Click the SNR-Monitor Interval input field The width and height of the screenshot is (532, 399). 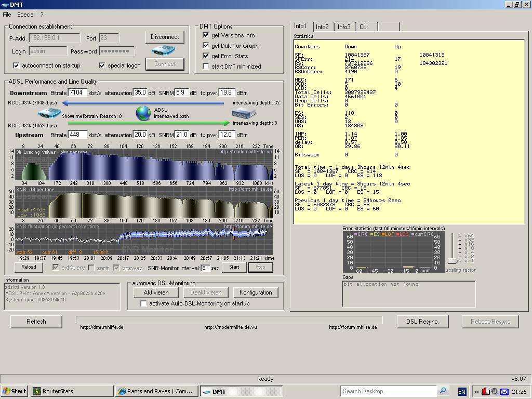205,268
